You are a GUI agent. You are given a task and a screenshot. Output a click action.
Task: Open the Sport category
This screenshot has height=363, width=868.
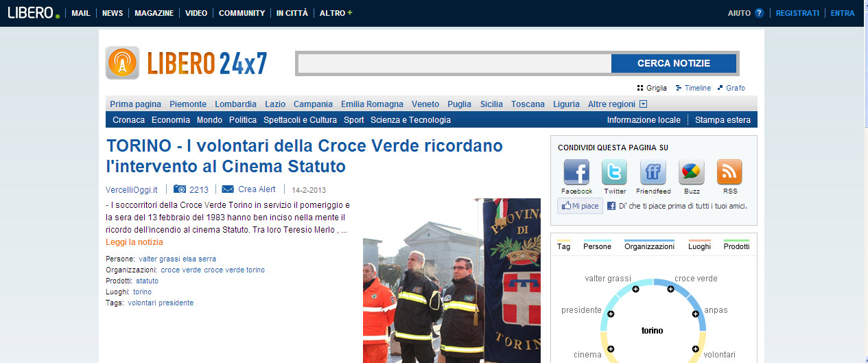pos(354,120)
